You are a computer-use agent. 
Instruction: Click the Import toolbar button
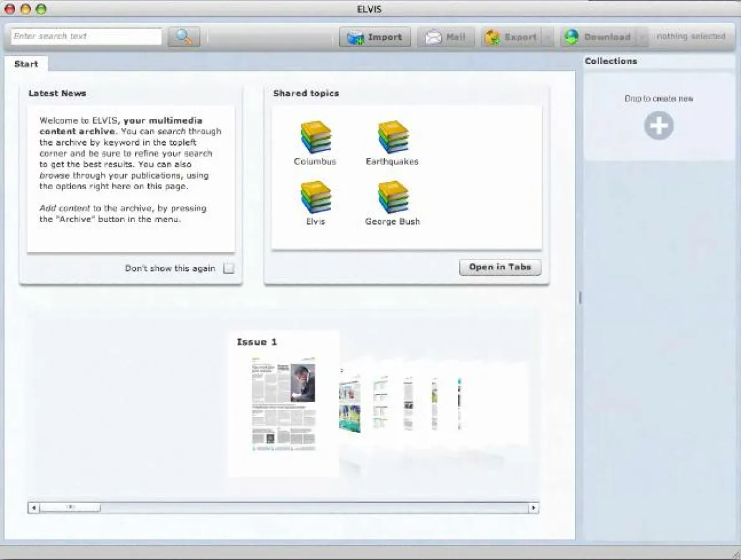[x=375, y=37]
